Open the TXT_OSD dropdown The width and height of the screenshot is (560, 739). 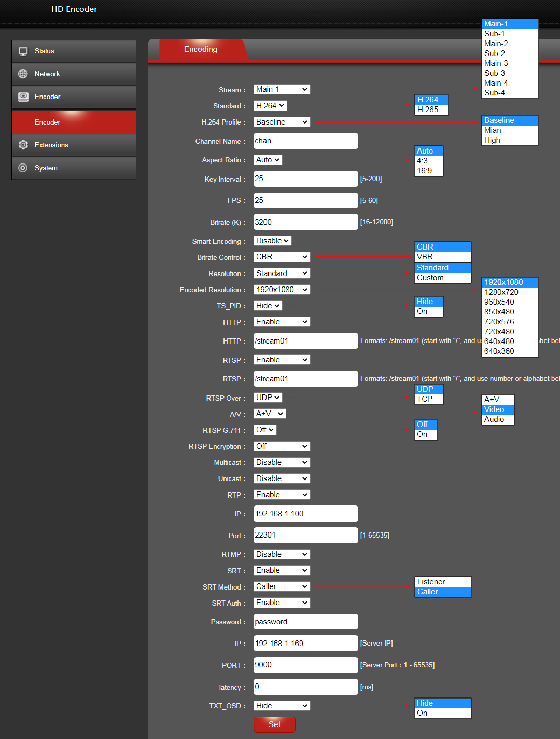pyautogui.click(x=281, y=705)
